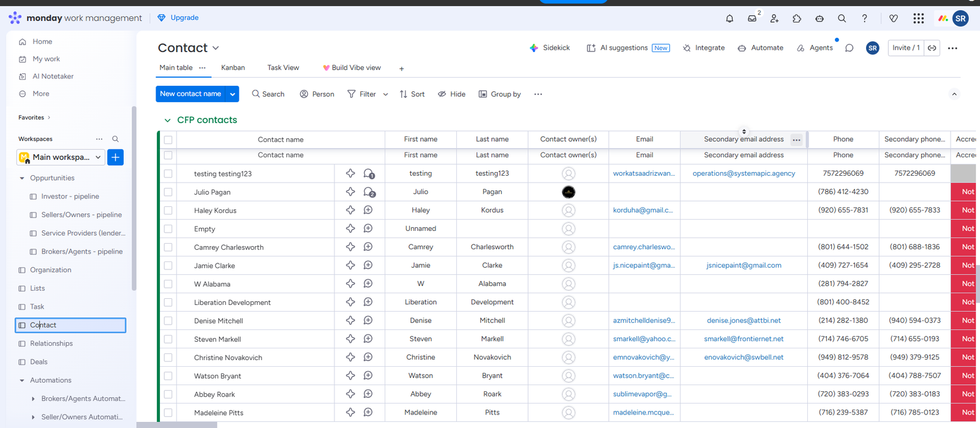
Task: Click red status cell for Haley Kordus
Action: pos(963,211)
